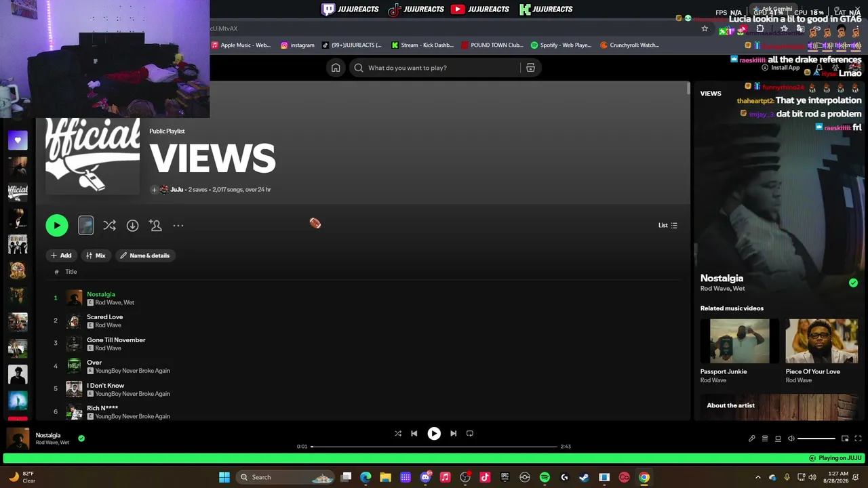Select the I Don't Know track
The height and width of the screenshot is (488, 868).
pos(105,386)
